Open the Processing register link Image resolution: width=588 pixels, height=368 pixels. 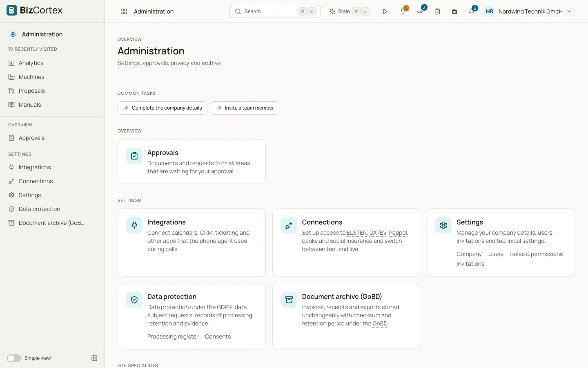pos(173,337)
